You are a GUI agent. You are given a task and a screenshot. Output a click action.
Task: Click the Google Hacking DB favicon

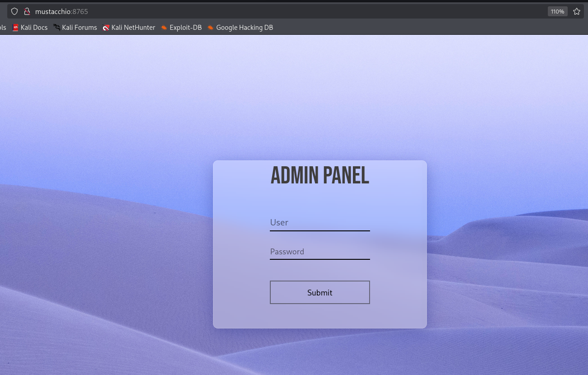tap(210, 28)
